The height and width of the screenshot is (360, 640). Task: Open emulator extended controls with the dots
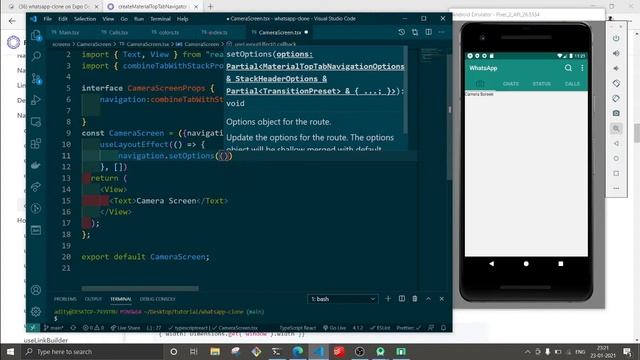[616, 189]
